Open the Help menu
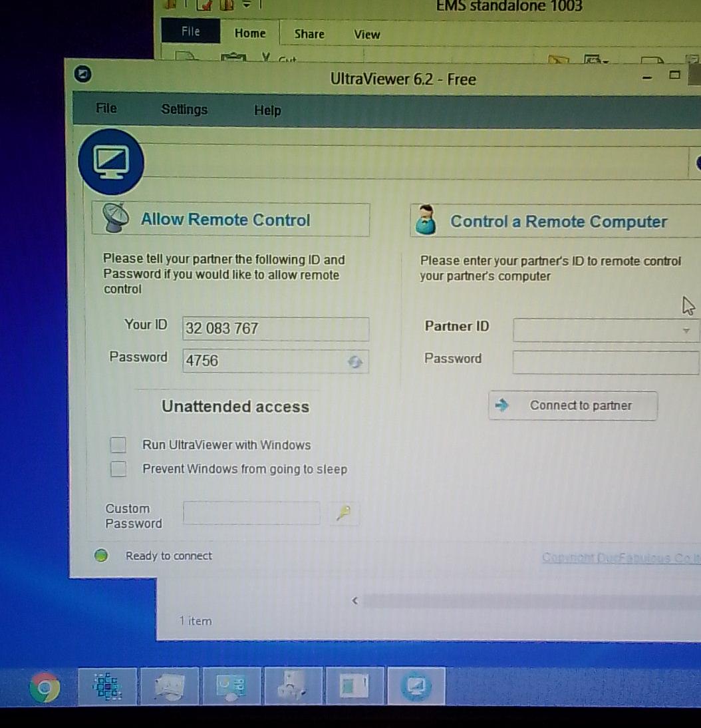The height and width of the screenshot is (728, 701). click(x=267, y=110)
